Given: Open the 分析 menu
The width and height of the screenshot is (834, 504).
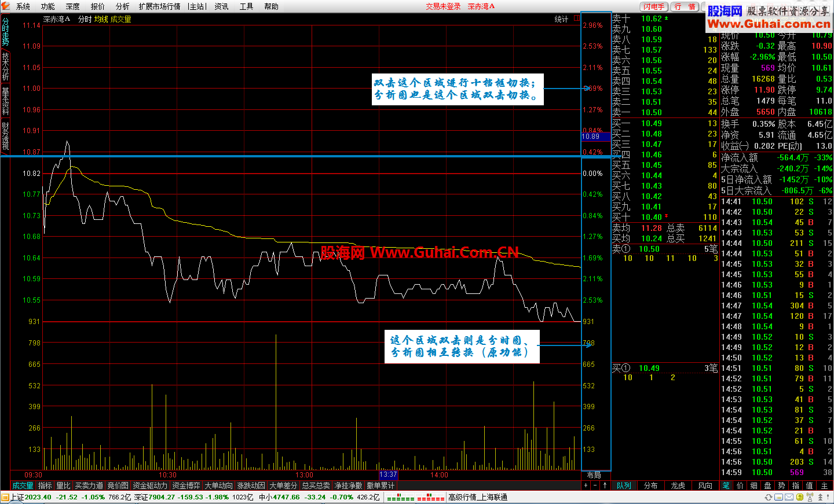Looking at the screenshot, I should 122,6.
